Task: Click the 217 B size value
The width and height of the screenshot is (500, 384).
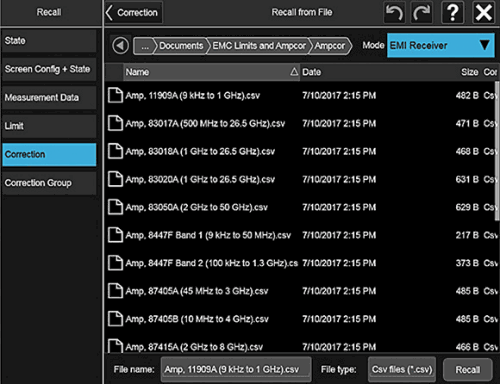Action: tap(467, 235)
